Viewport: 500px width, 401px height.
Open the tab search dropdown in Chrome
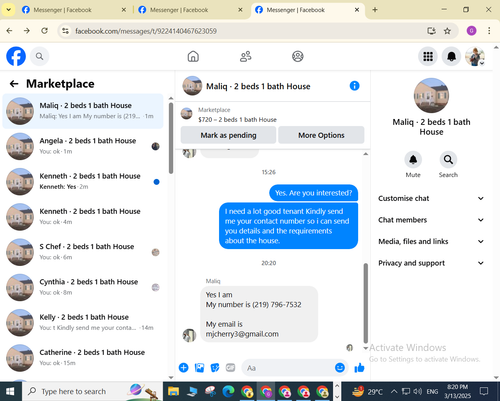click(x=9, y=10)
